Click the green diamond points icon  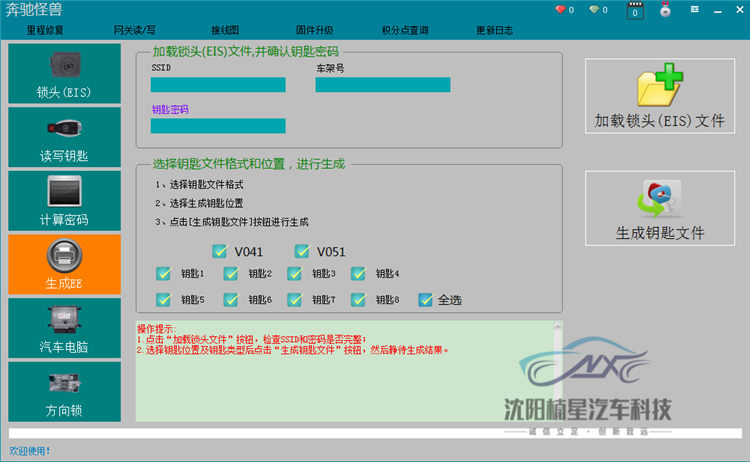(593, 10)
